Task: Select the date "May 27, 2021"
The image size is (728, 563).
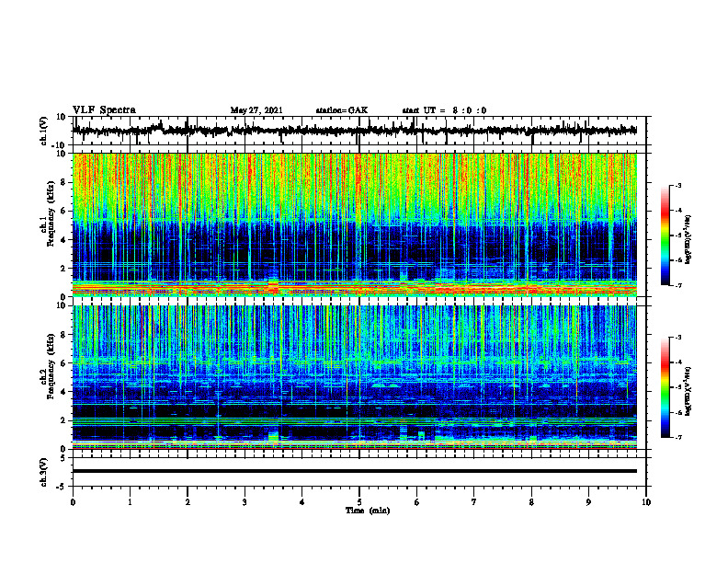Action: tap(256, 110)
